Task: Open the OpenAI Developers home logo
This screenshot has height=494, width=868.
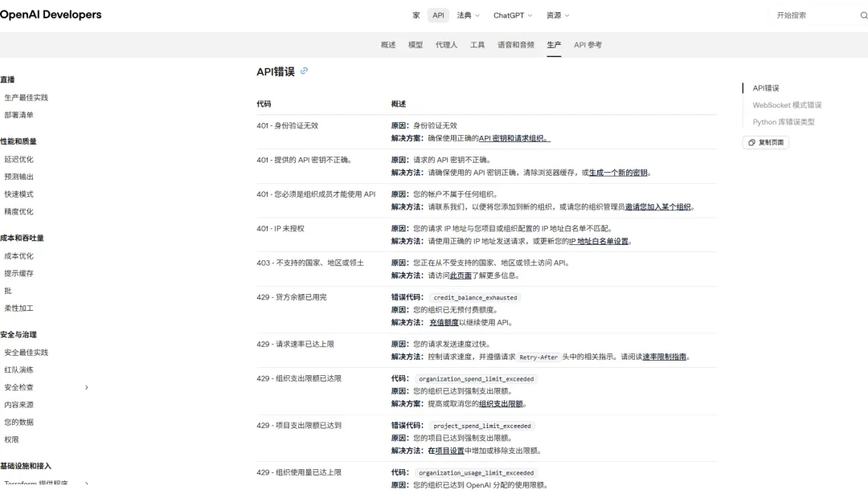Action: pyautogui.click(x=51, y=15)
